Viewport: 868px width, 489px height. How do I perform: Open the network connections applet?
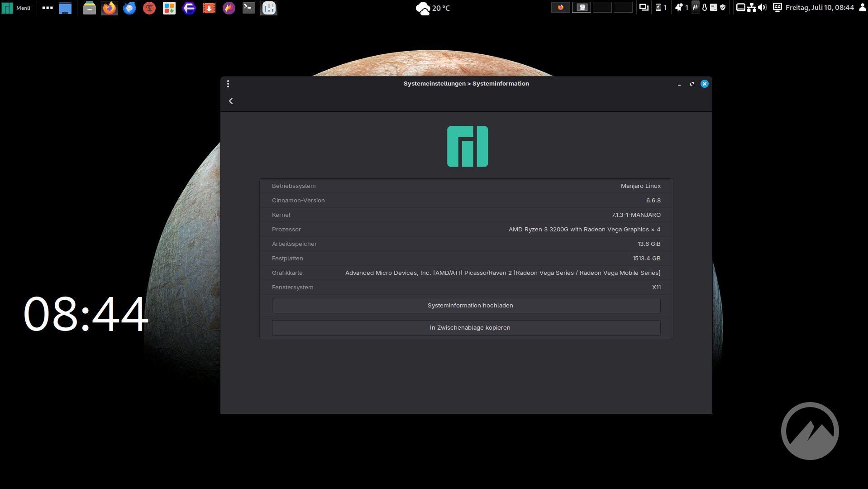click(x=752, y=7)
